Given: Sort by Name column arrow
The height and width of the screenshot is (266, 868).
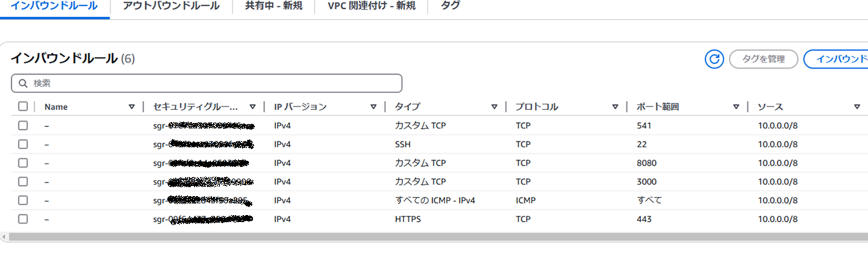Looking at the screenshot, I should (x=132, y=107).
